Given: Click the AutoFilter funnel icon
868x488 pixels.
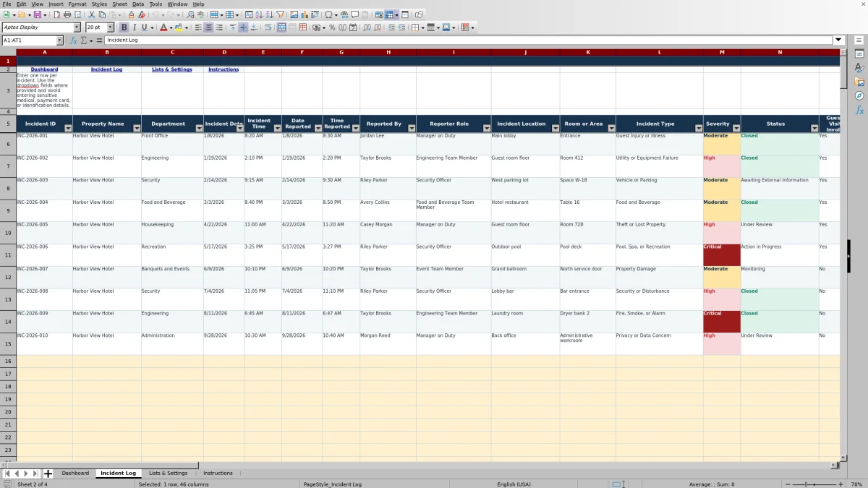Looking at the screenshot, I should pos(280,14).
